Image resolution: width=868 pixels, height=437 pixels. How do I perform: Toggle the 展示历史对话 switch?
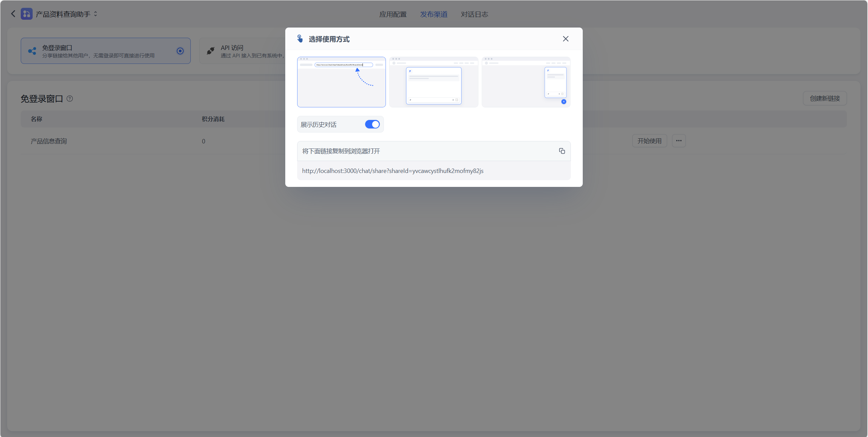click(x=372, y=124)
